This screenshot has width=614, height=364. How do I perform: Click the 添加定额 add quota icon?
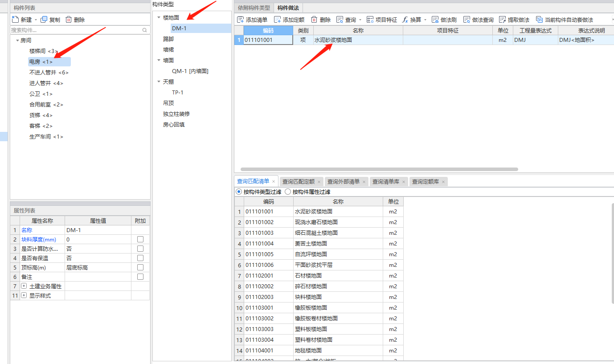[x=277, y=20]
